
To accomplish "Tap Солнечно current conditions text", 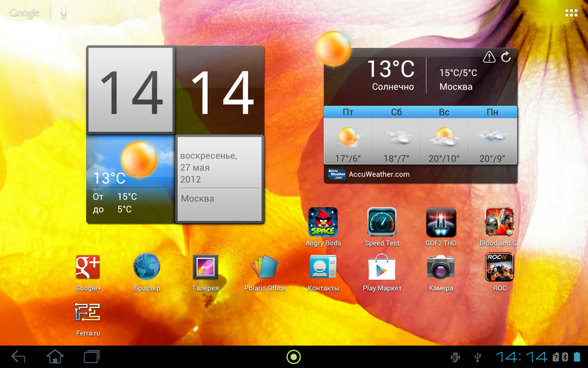I will [392, 87].
